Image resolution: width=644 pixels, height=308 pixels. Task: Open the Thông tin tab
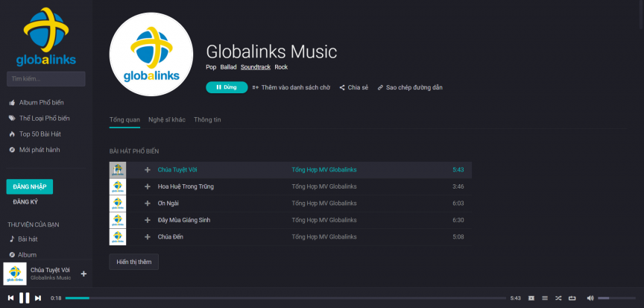coord(207,119)
